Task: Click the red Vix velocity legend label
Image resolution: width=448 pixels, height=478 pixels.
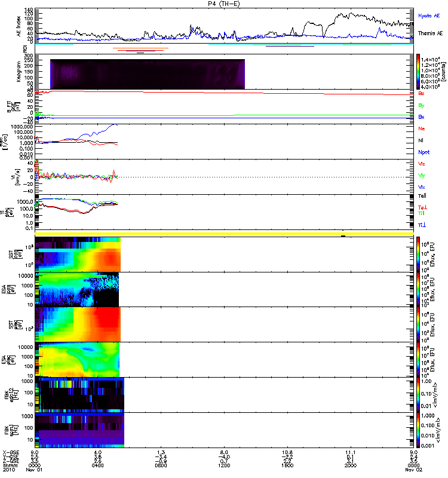Action: pos(421,164)
